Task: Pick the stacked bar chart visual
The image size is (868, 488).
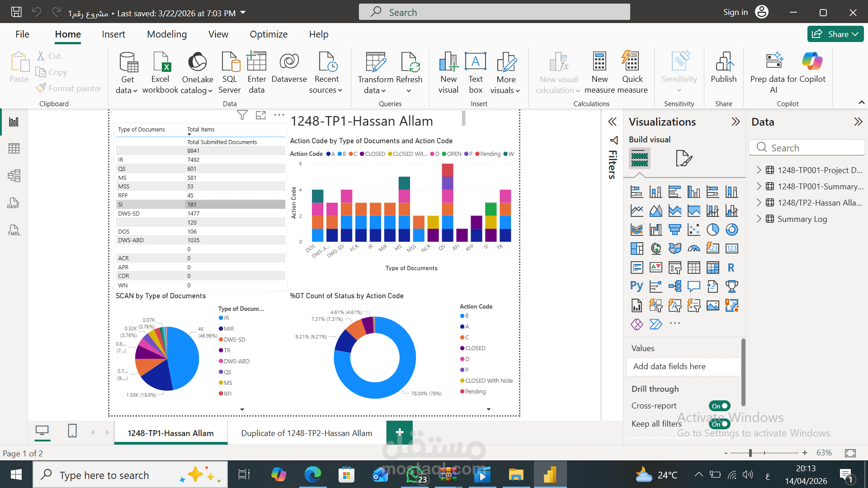Action: (x=637, y=192)
